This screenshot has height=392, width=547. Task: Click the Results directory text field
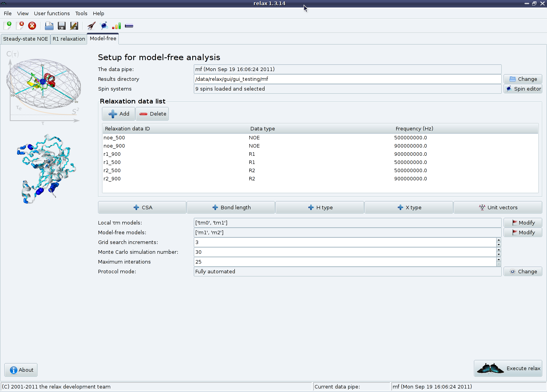click(x=347, y=79)
